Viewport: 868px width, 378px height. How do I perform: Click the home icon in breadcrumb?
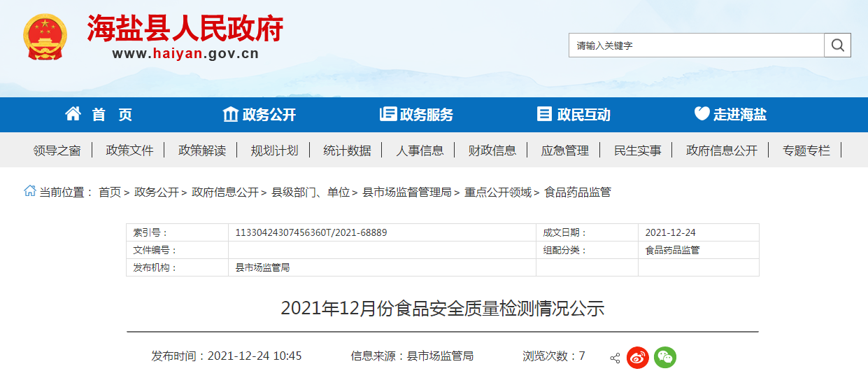tap(30, 191)
